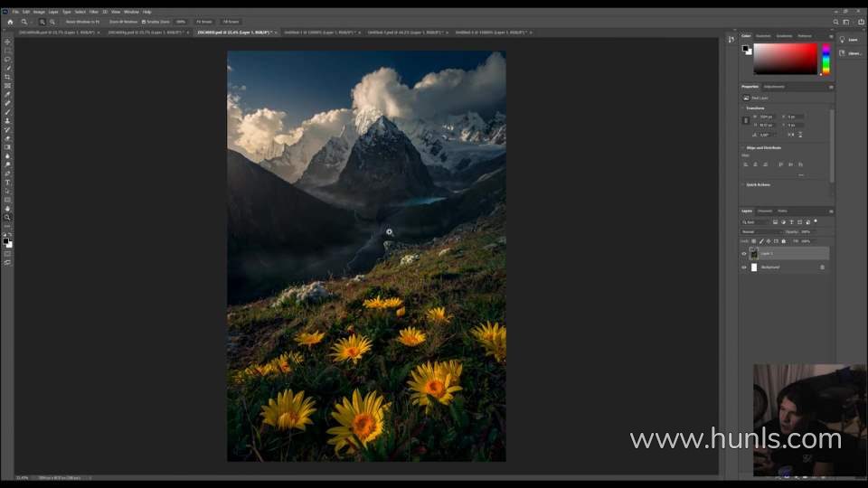Image resolution: width=868 pixels, height=488 pixels.
Task: Toggle Resize Windows to Fit option
Action: (x=82, y=22)
